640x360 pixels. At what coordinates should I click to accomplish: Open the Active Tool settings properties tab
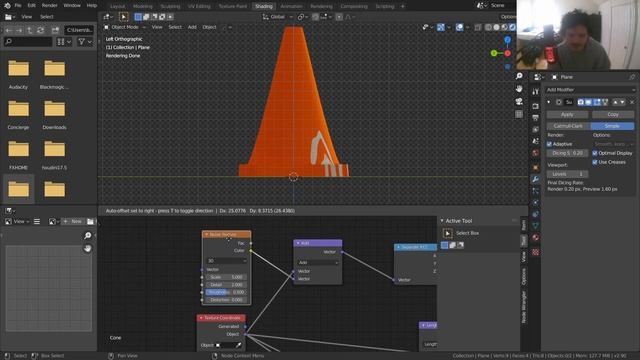[536, 92]
